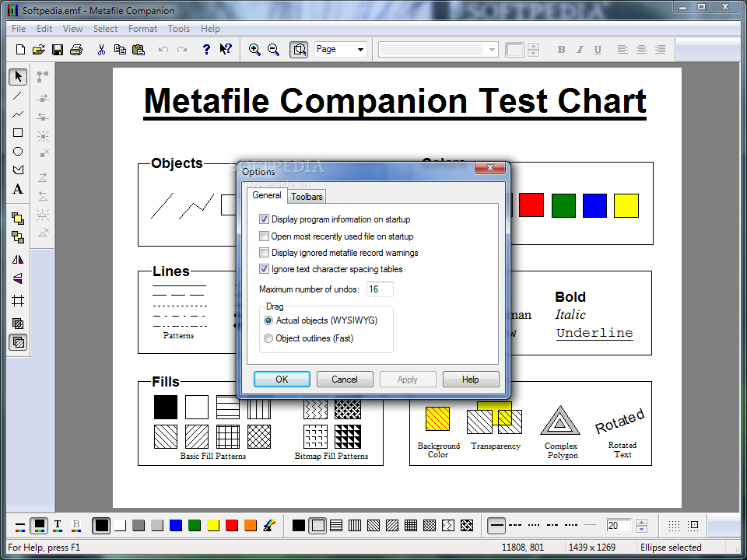The width and height of the screenshot is (747, 560).
Task: Open the Format menu
Action: pyautogui.click(x=142, y=29)
